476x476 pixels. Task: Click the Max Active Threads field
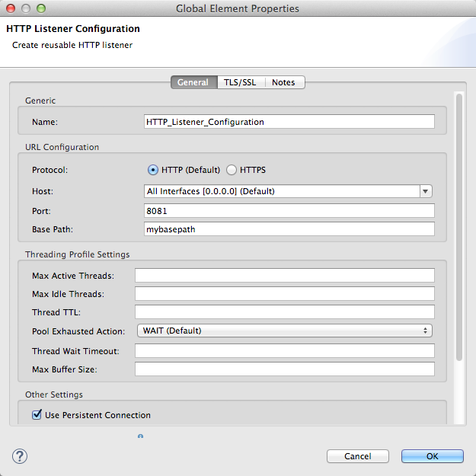pyautogui.click(x=284, y=275)
